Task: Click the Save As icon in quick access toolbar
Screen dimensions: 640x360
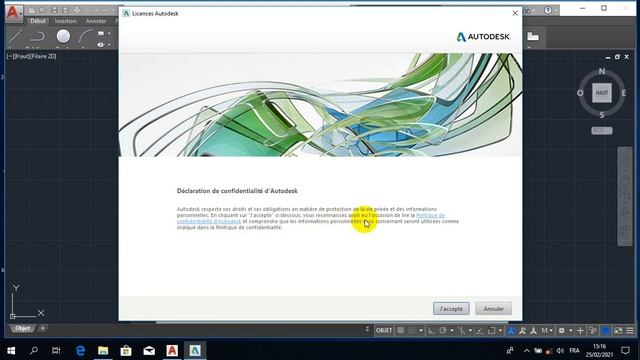Action: 65,10
